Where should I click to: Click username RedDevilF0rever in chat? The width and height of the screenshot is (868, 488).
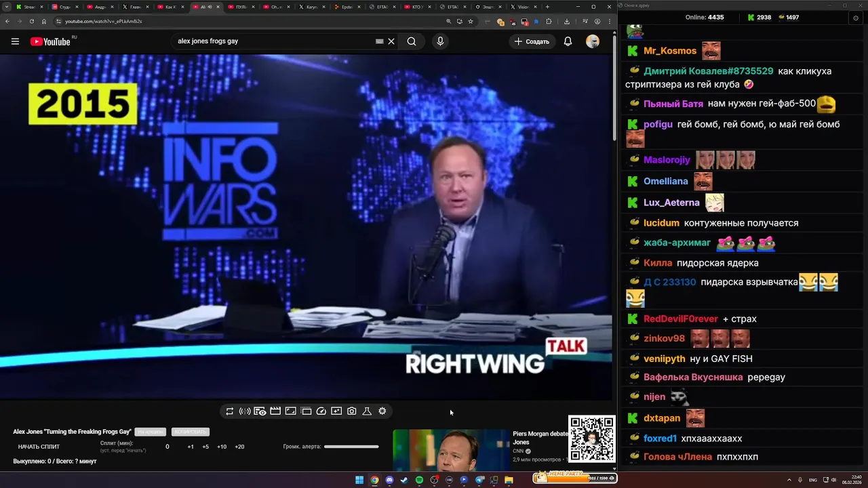[x=681, y=319]
